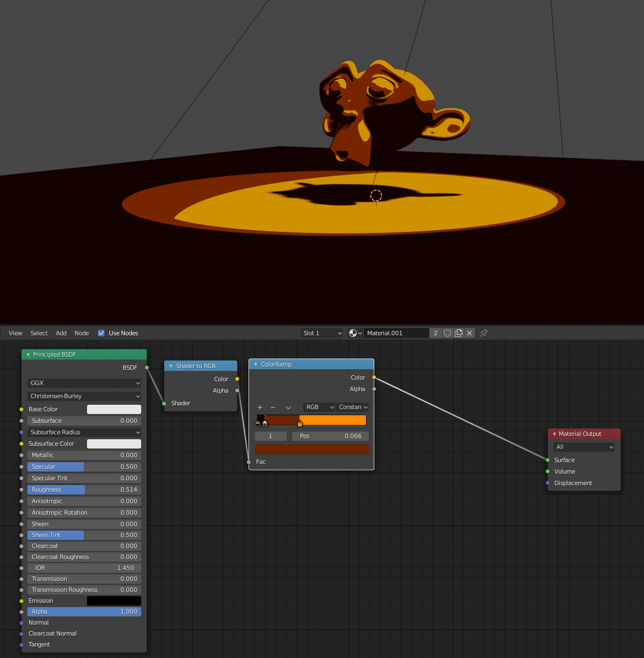Click the Transmission 0.000 slider
The image size is (644, 658).
click(x=84, y=579)
